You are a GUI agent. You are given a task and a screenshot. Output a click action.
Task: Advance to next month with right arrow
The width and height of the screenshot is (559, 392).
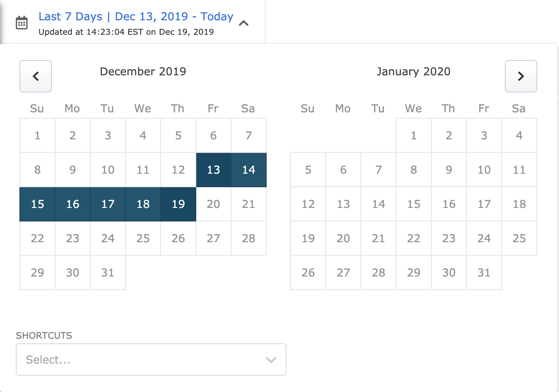pyautogui.click(x=521, y=76)
